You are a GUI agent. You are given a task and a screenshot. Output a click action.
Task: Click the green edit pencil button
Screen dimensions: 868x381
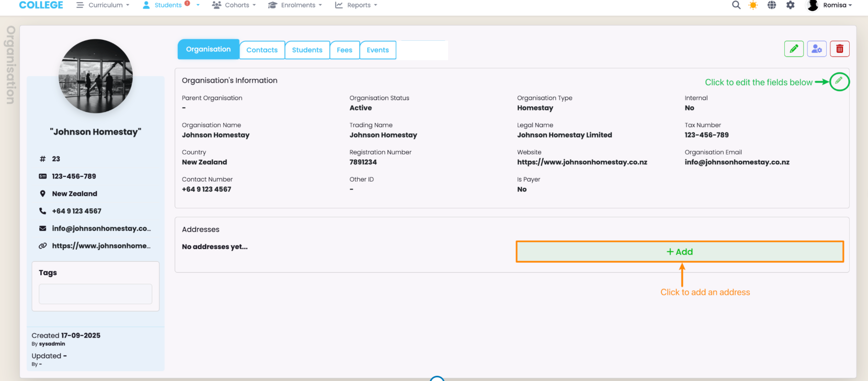pyautogui.click(x=794, y=49)
